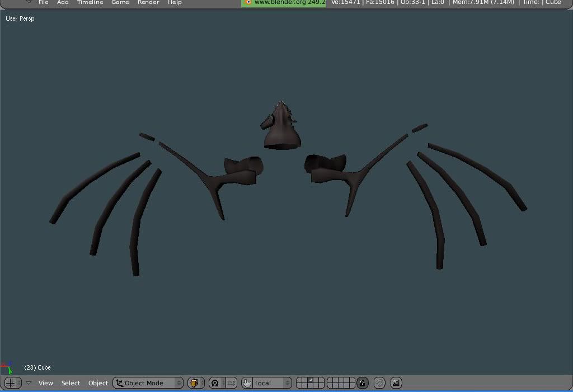Click the render this window icon
The width and height of the screenshot is (573, 392).
[396, 383]
